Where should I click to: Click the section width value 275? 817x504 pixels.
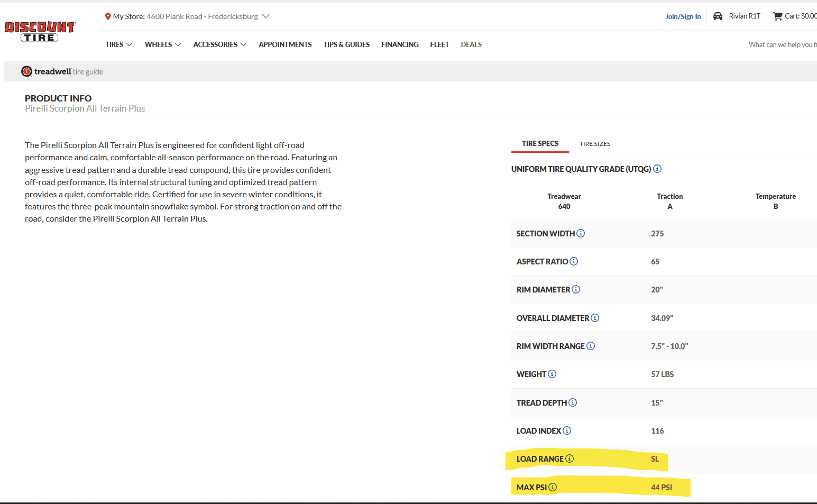657,233
